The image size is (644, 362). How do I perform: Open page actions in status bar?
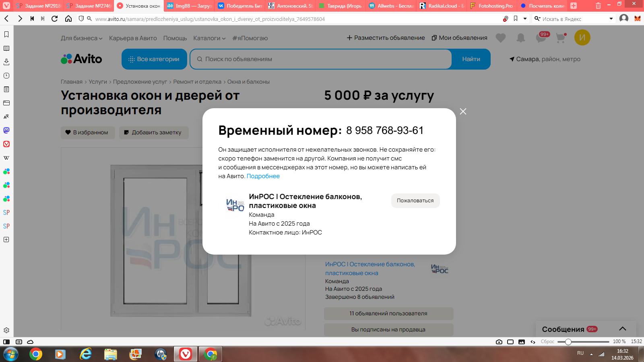click(x=533, y=342)
